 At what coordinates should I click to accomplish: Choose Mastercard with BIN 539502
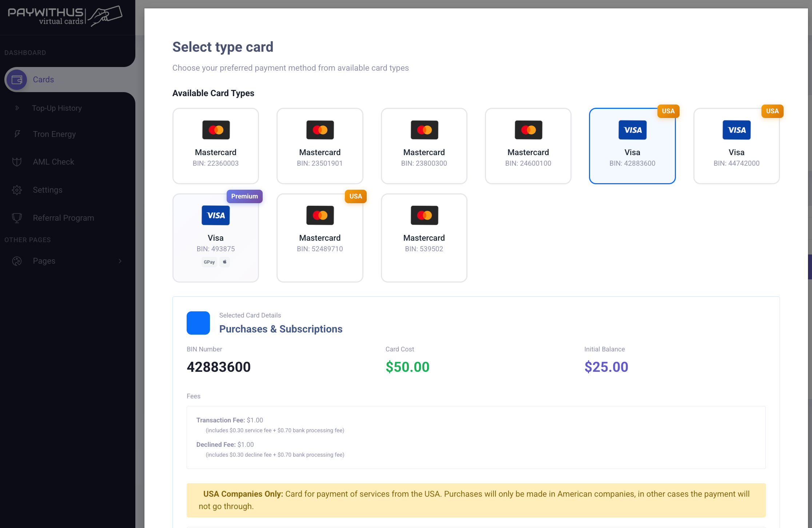(424, 238)
